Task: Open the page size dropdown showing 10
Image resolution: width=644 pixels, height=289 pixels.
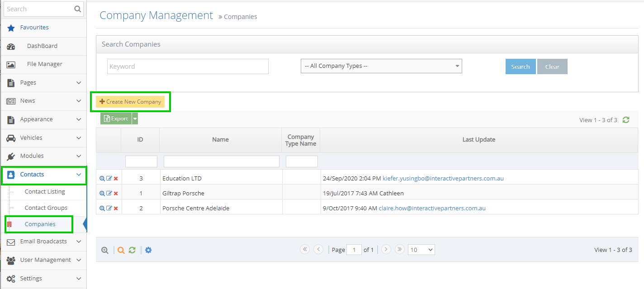Action: [x=421, y=249]
